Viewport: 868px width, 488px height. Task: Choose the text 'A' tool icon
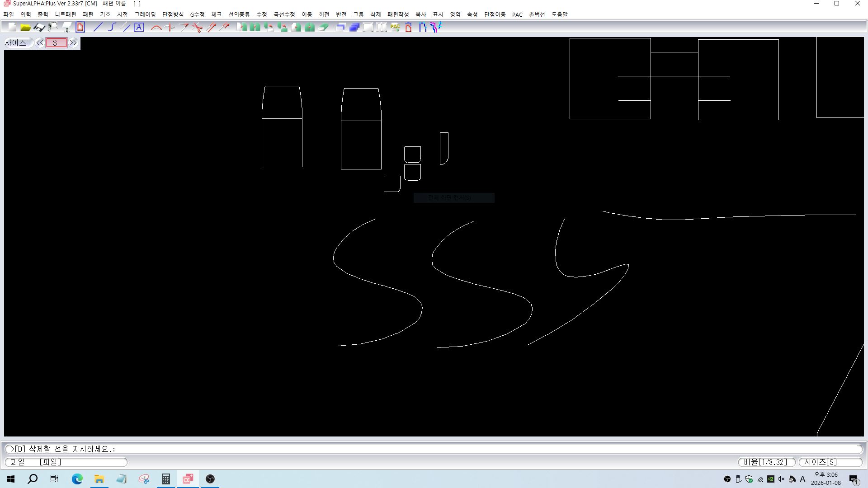pyautogui.click(x=139, y=28)
